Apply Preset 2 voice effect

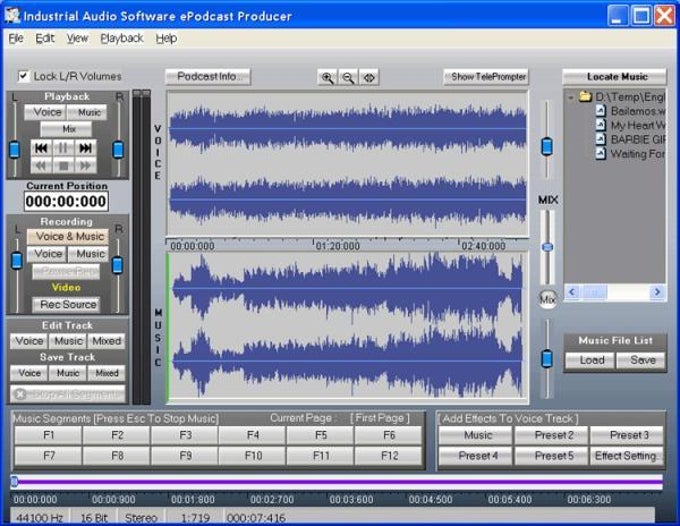click(x=552, y=435)
